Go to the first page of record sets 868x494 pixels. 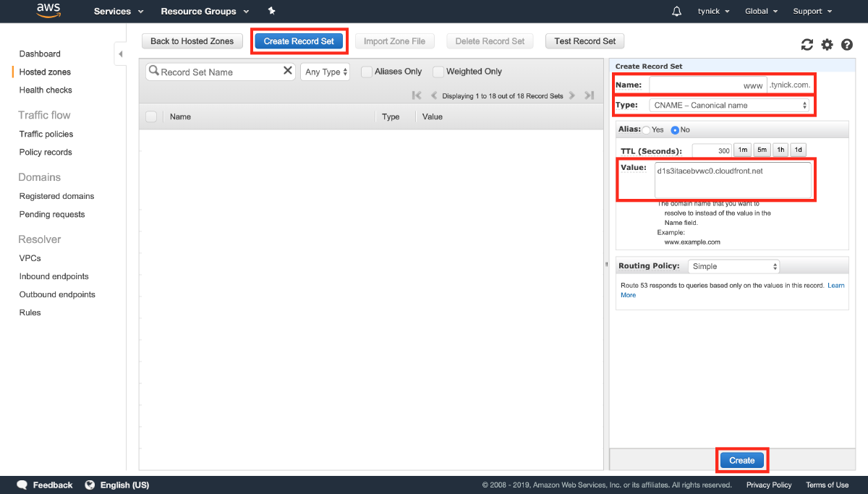417,95
